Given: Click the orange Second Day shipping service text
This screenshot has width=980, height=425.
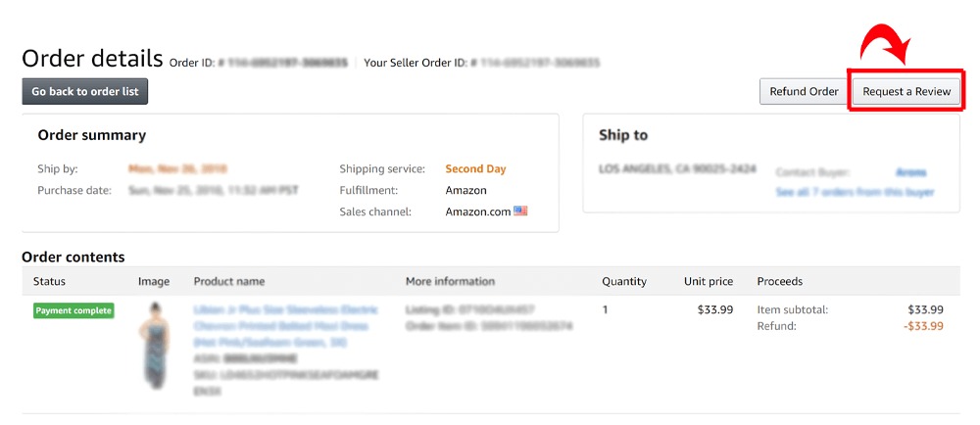Looking at the screenshot, I should [x=475, y=168].
